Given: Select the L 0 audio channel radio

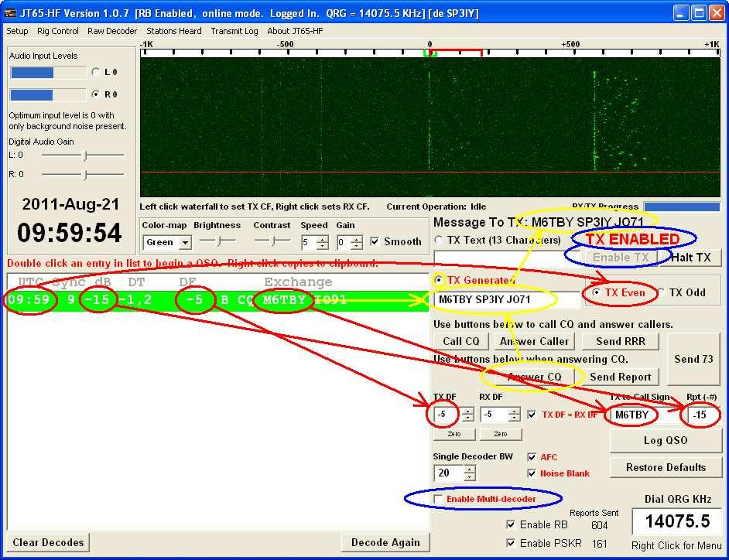Looking at the screenshot, I should [x=96, y=72].
